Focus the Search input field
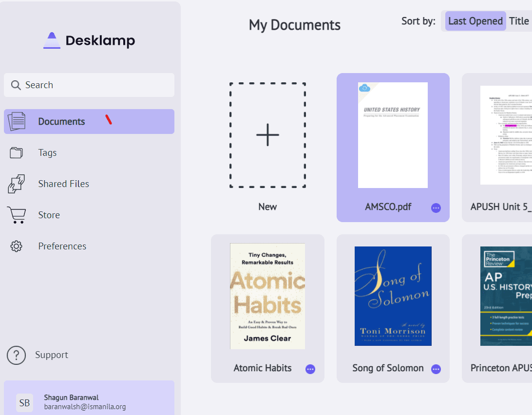This screenshot has height=415, width=532. pyautogui.click(x=89, y=85)
